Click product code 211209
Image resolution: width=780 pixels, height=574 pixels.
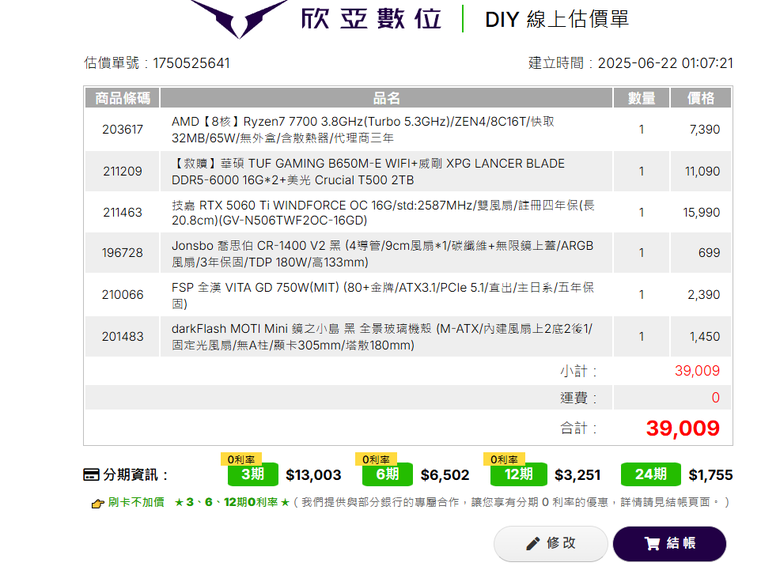[x=122, y=171]
